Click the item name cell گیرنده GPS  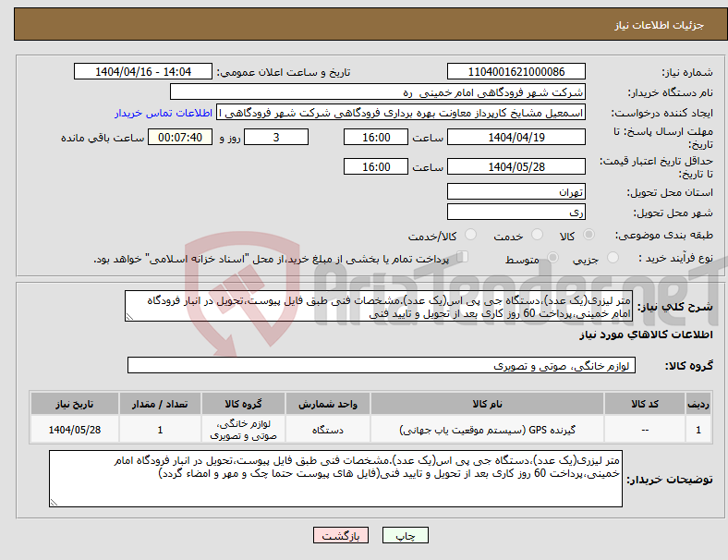point(487,430)
